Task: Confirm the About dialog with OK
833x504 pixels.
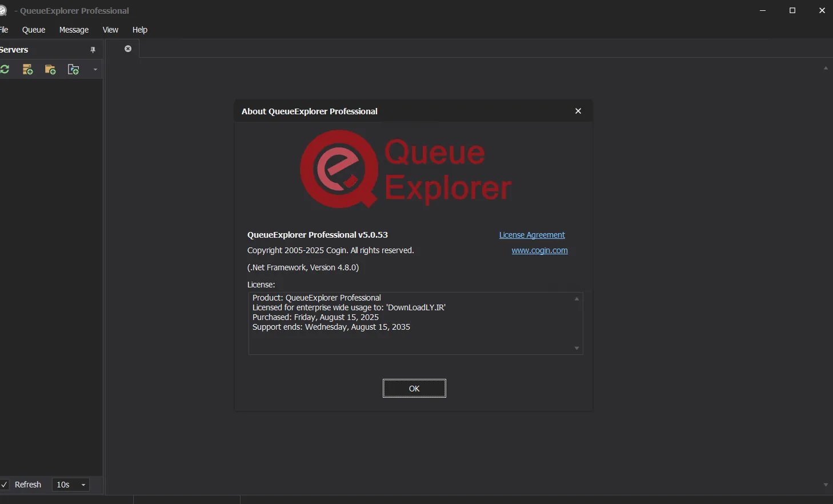Action: point(414,389)
